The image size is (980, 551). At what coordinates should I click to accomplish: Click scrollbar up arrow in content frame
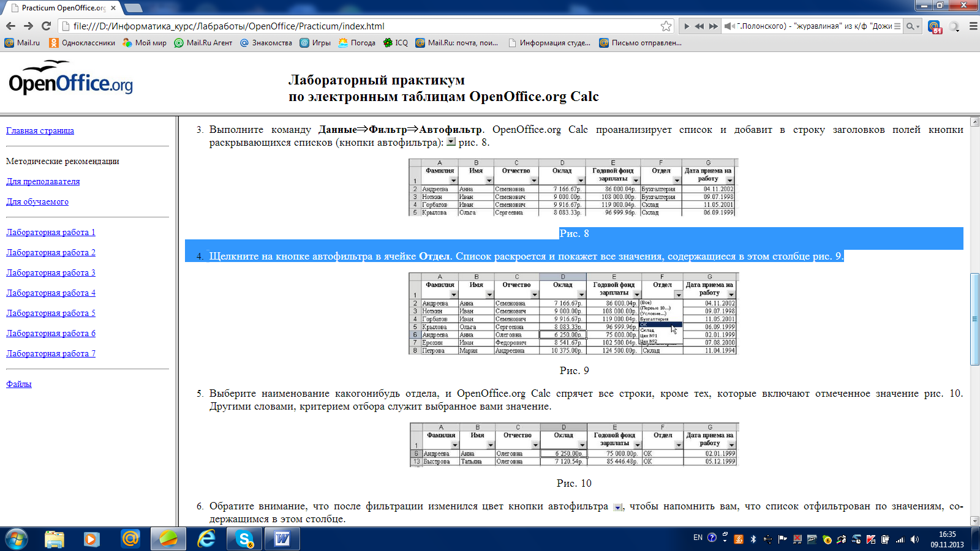point(974,122)
